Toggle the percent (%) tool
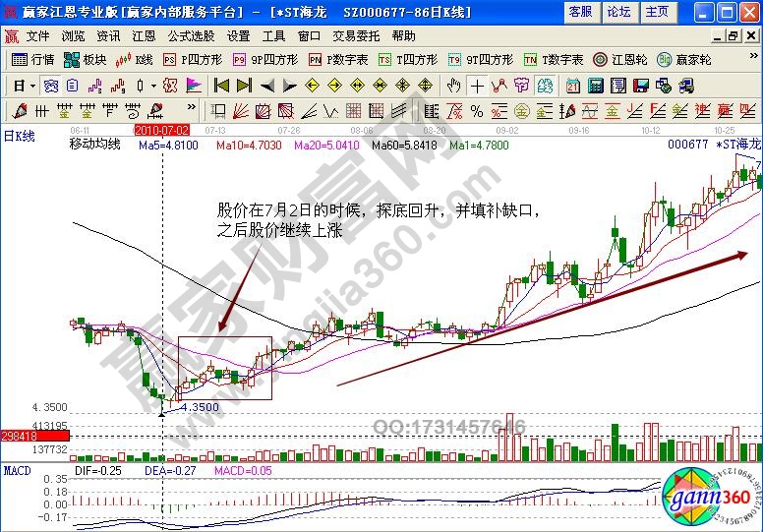This screenshot has height=532, width=763. tap(477, 110)
